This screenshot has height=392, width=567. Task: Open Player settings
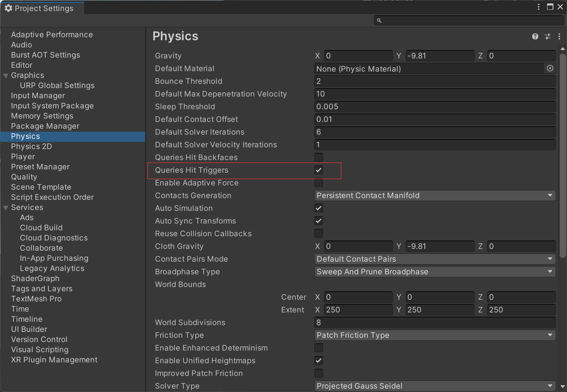point(23,157)
